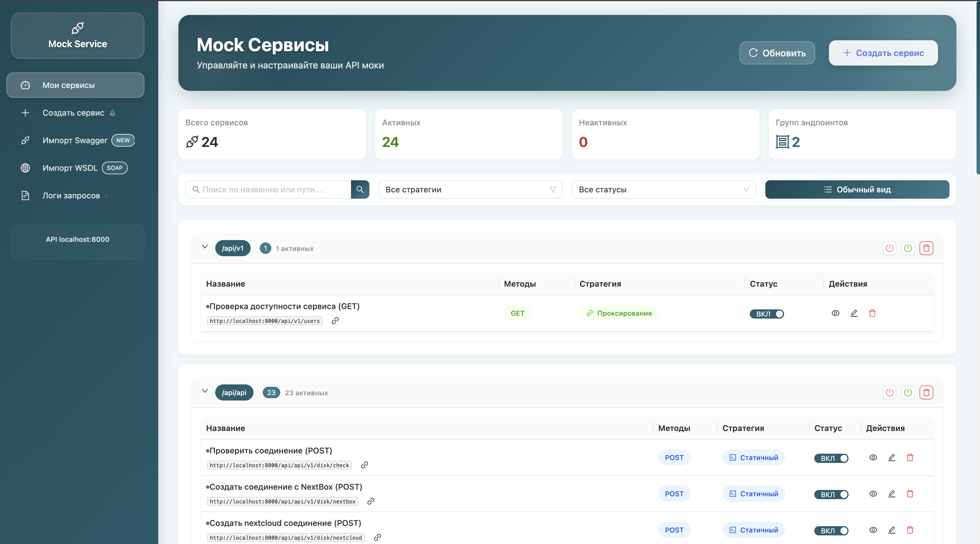980x544 pixels.
Task: Delete the /api/v1 group with trash icon
Action: [926, 248]
